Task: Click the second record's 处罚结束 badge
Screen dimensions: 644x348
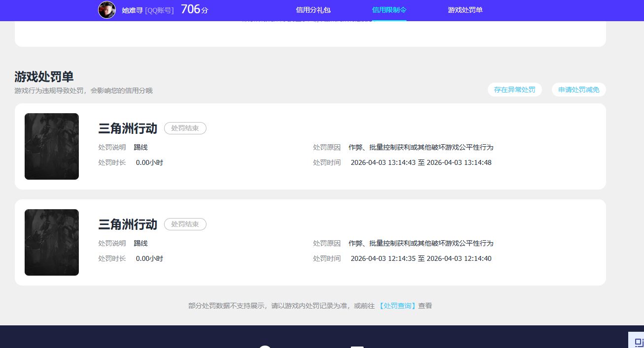Action: [x=185, y=224]
